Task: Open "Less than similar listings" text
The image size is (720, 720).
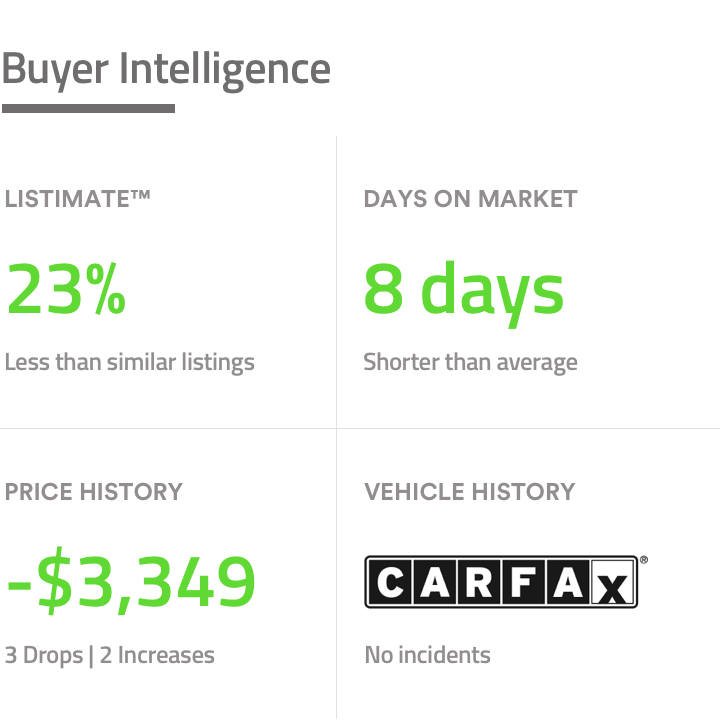Action: [x=130, y=361]
